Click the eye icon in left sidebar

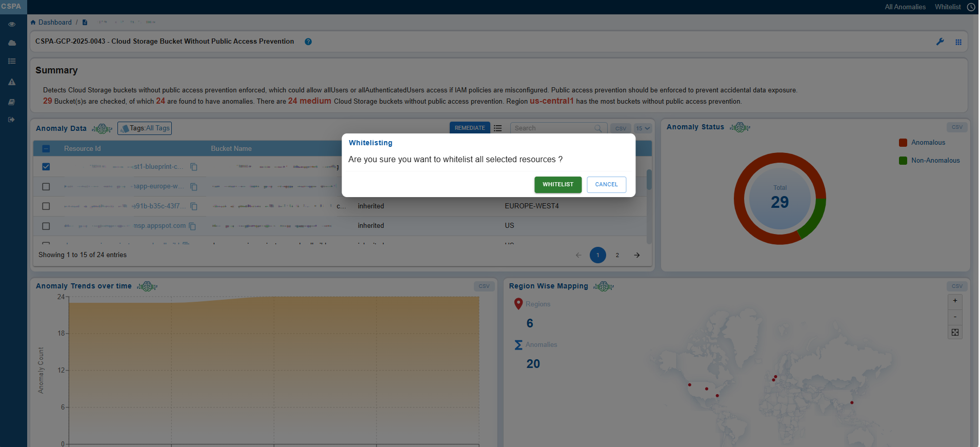(12, 24)
